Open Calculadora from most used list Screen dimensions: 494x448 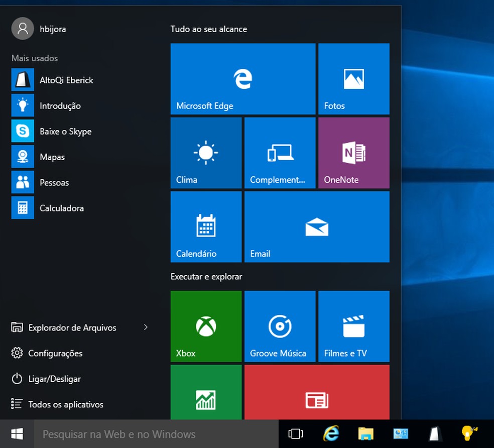61,208
